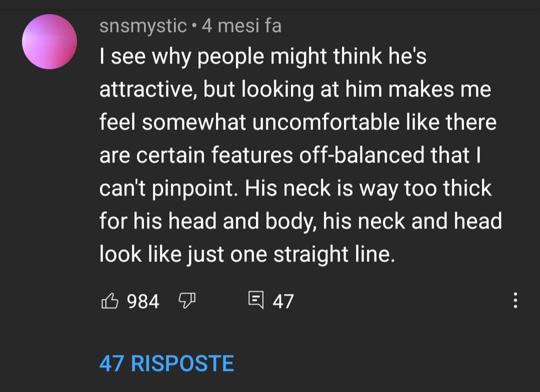Open the snsmystic username link
Viewport: 540px width, 392px height.
[143, 26]
